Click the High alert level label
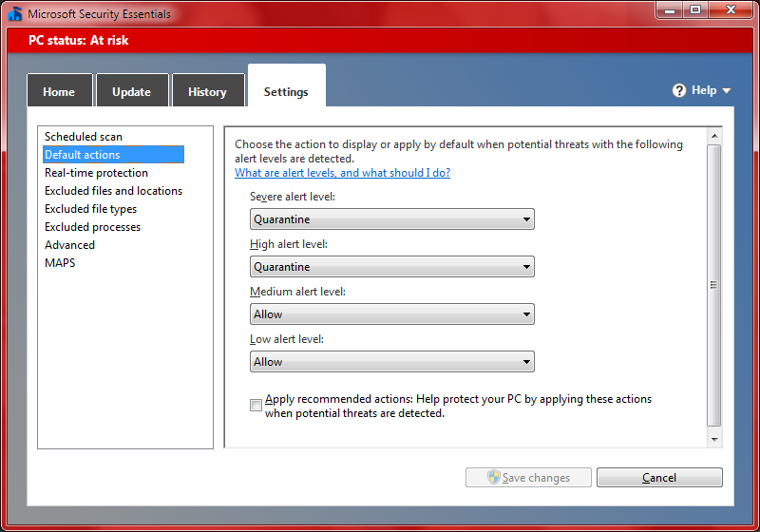This screenshot has height=532, width=760. tap(289, 244)
